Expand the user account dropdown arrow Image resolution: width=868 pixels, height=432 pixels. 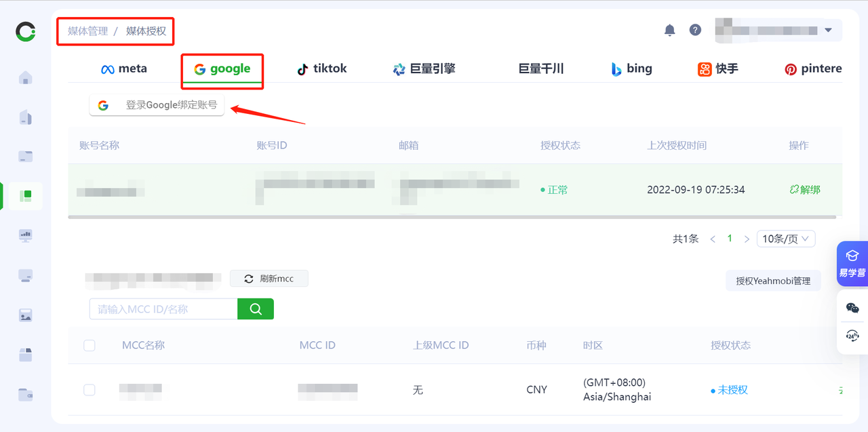pyautogui.click(x=828, y=31)
